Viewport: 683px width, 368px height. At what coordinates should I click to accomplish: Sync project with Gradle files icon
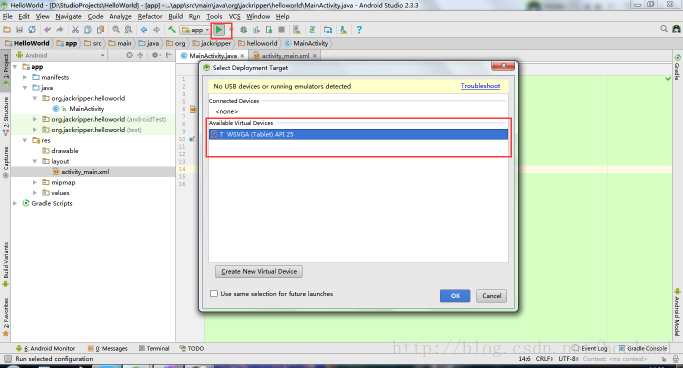tap(312, 30)
